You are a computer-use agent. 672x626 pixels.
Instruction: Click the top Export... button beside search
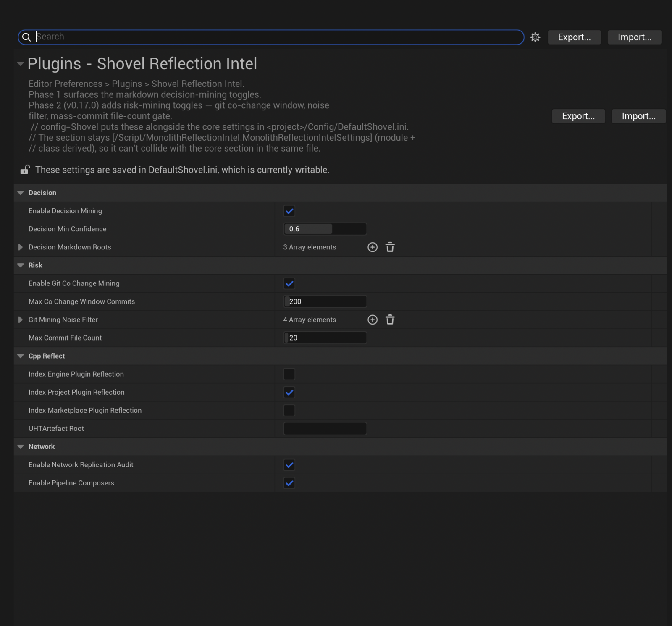coord(575,37)
